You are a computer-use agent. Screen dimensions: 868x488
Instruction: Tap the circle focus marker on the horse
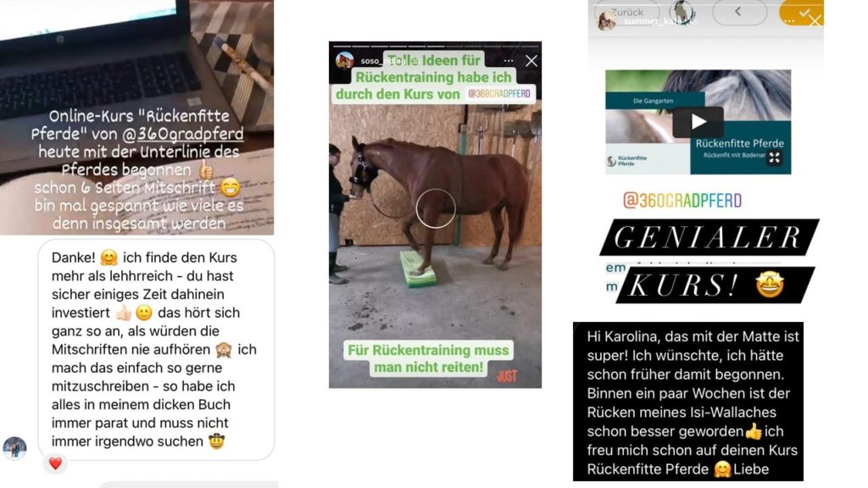[436, 208]
